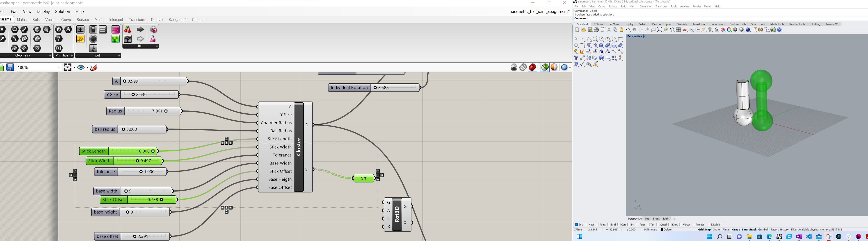Enable the Point object snap checkbox

pos(597,225)
